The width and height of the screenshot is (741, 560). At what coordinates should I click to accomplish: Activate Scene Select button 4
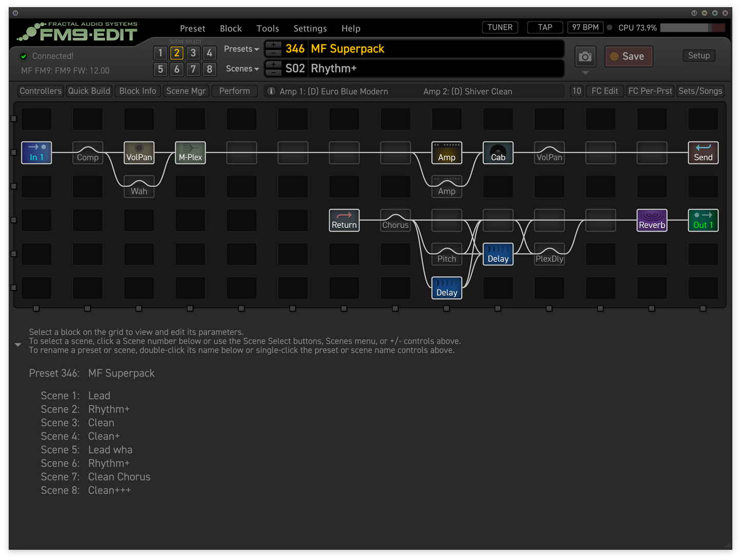pos(209,53)
